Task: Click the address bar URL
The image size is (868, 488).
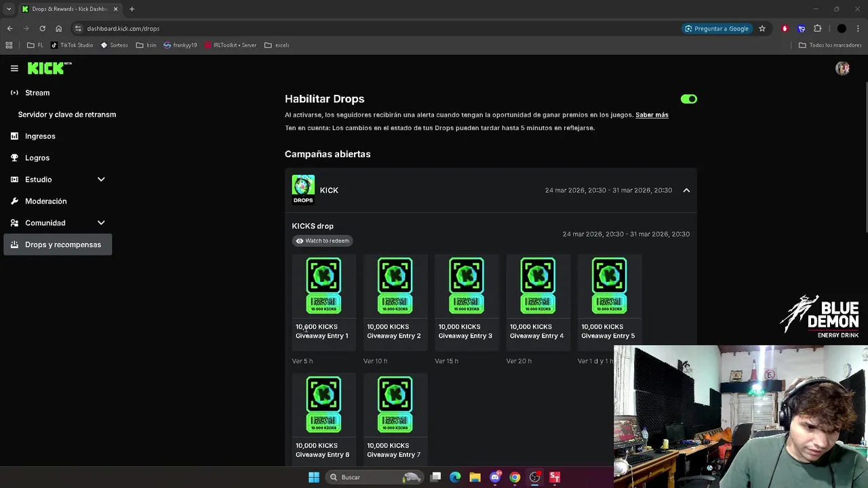Action: click(123, 28)
